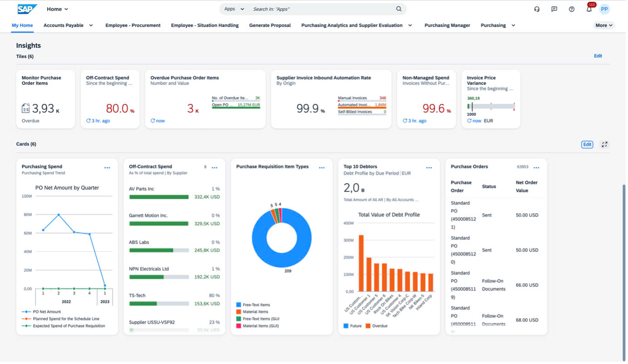
Task: Click Edit to modify Tiles
Action: [x=598, y=56]
